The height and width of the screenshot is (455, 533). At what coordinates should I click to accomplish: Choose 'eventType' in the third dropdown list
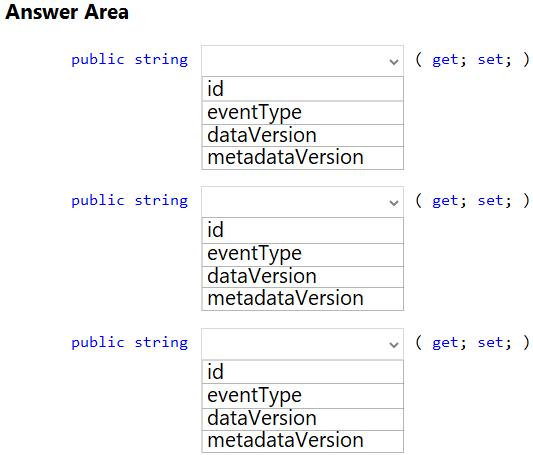tap(303, 396)
